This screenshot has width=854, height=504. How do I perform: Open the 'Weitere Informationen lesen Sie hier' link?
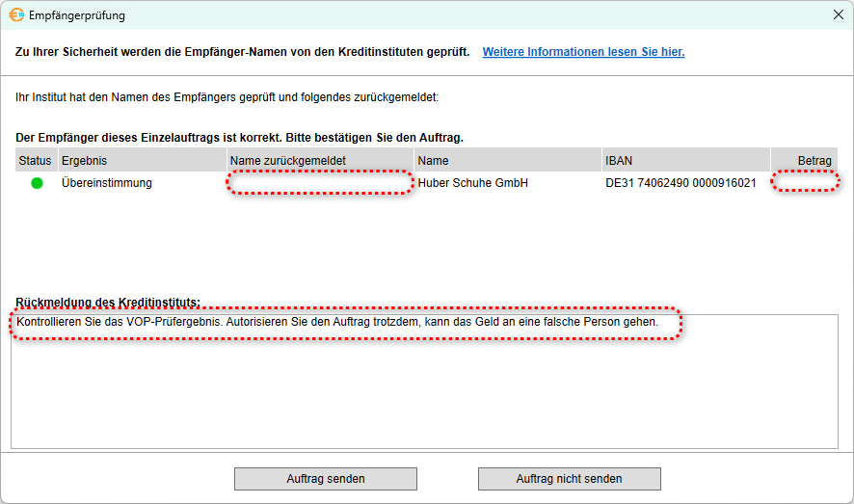[583, 52]
